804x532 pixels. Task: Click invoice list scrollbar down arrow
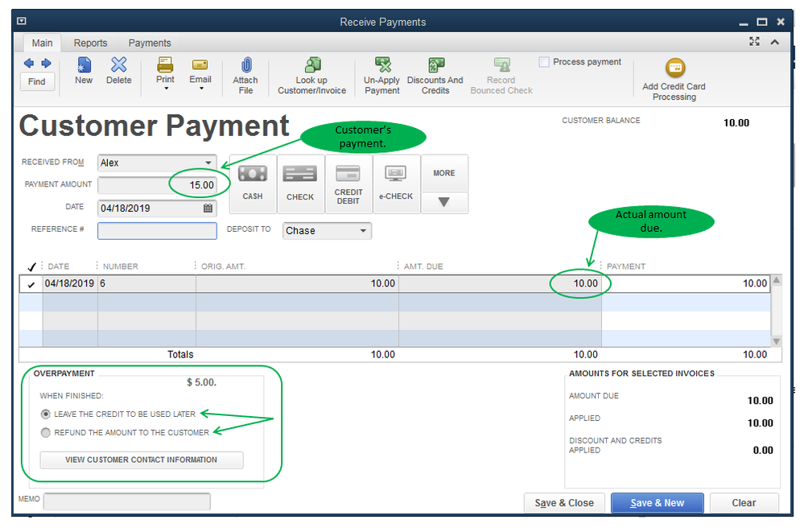point(777,341)
